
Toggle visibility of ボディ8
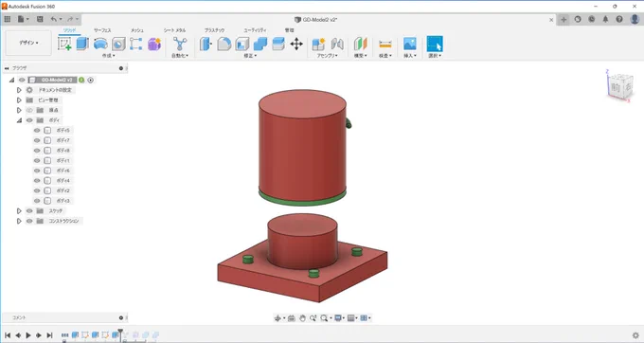[x=37, y=151]
